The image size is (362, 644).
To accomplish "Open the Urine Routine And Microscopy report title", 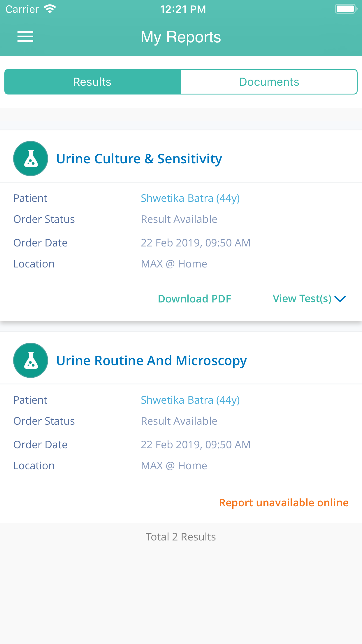I will pos(152,360).
